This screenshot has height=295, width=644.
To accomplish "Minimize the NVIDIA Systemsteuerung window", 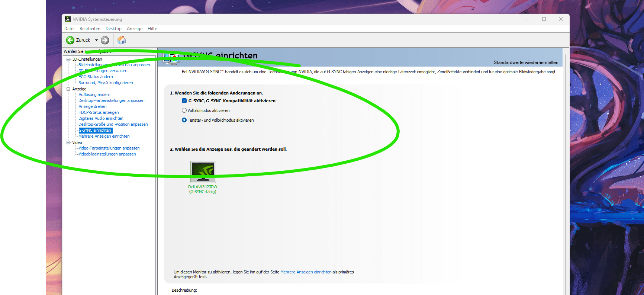I will pos(527,19).
